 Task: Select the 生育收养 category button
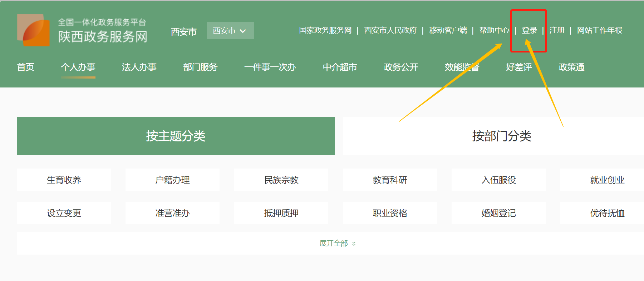click(x=64, y=180)
